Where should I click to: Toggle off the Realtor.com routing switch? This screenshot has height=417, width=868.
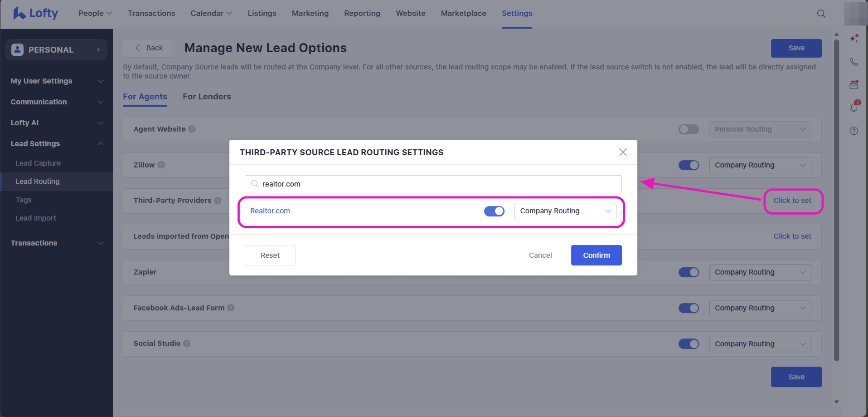(494, 211)
